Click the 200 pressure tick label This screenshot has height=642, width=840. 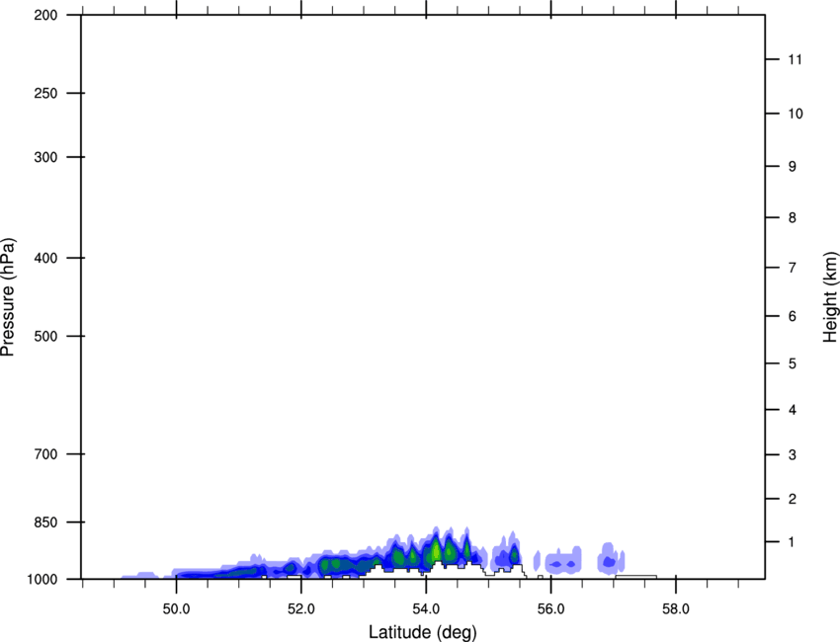coord(45,15)
